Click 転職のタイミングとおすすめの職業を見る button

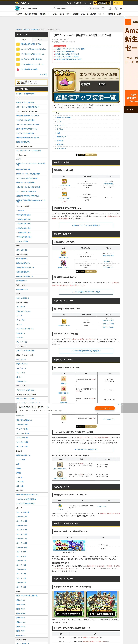(x=86, y=225)
